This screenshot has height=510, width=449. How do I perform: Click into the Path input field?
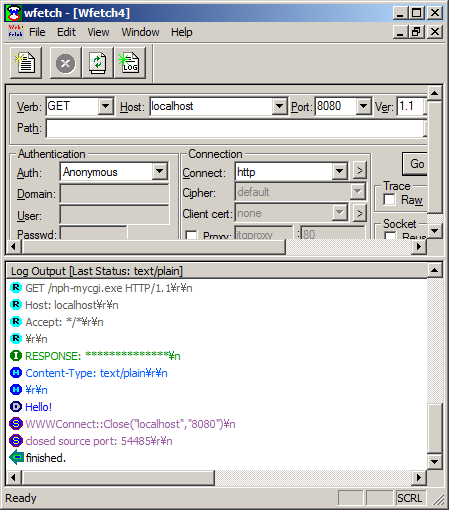point(235,128)
